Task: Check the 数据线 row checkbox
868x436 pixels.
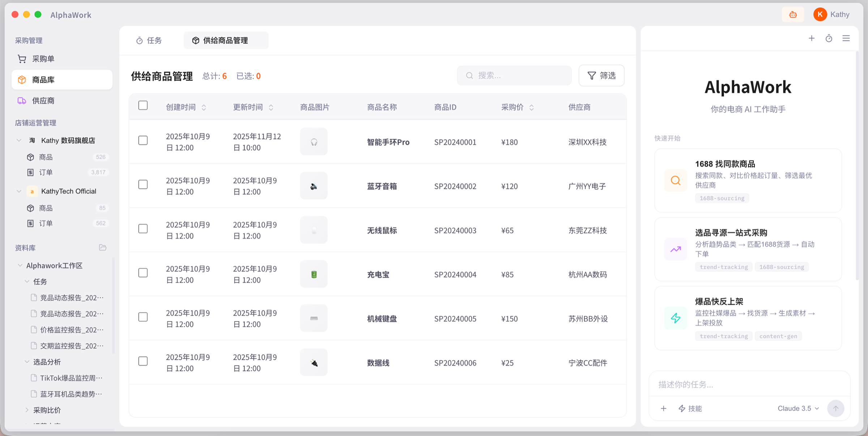Action: point(143,361)
